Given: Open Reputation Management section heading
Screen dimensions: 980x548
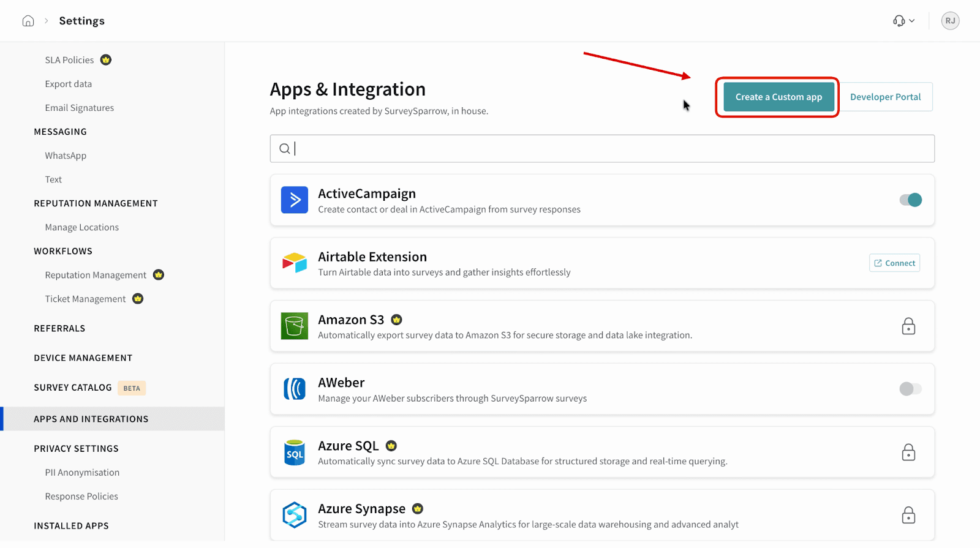Looking at the screenshot, I should pos(96,203).
